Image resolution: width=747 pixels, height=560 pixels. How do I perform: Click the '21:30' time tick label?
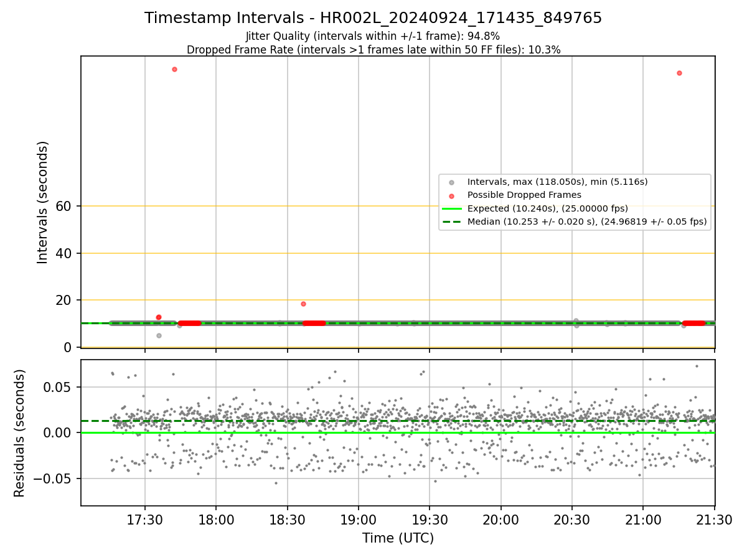(715, 520)
